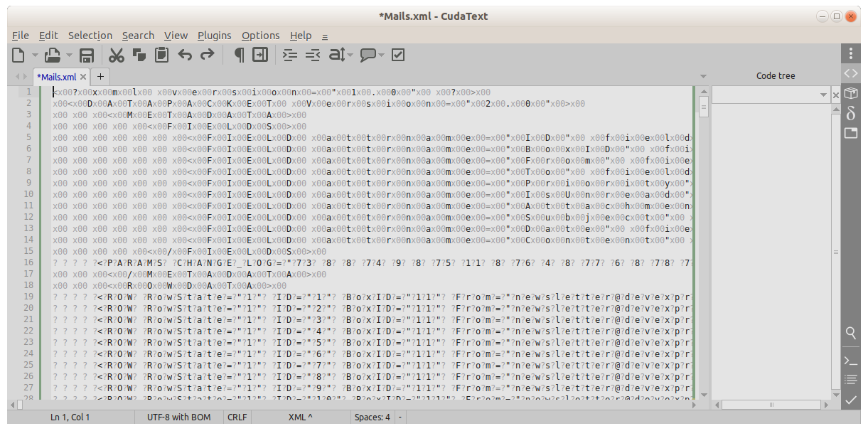This screenshot has height=431, width=868.
Task: Clear the Code tree filter with X
Action: [x=835, y=95]
